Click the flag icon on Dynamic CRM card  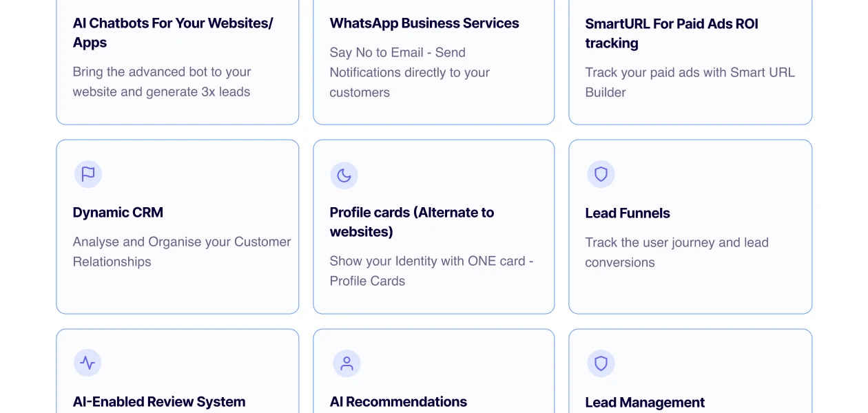88,175
